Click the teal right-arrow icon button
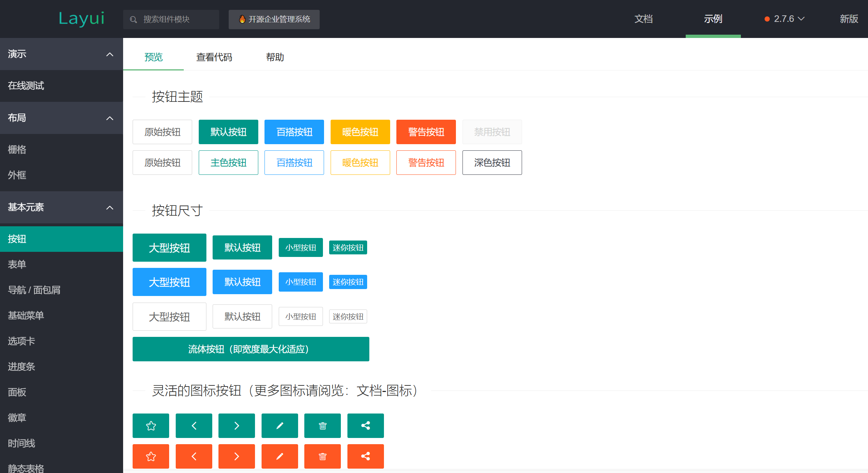Screen dimensions: 868x473 (x=236, y=426)
